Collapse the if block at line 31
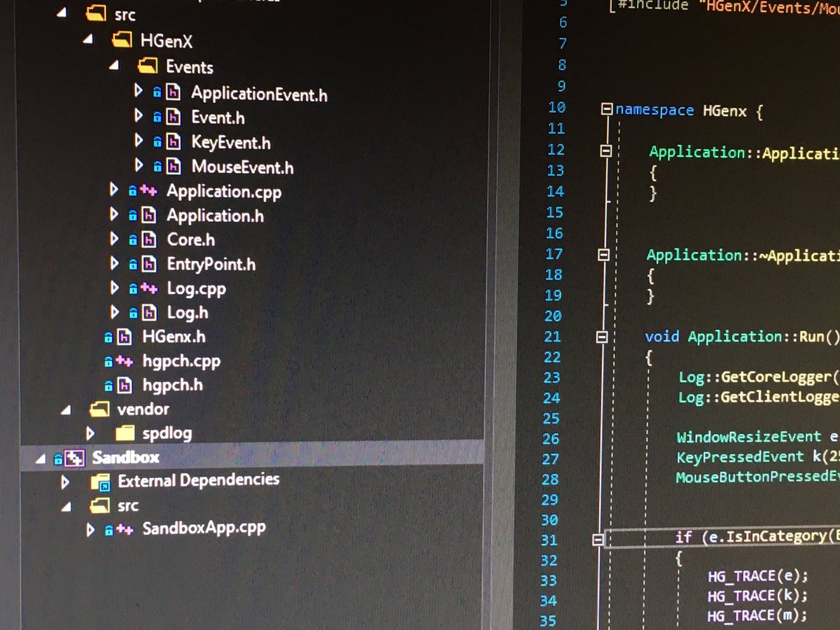Screen dimensions: 840x630 [x=597, y=539]
